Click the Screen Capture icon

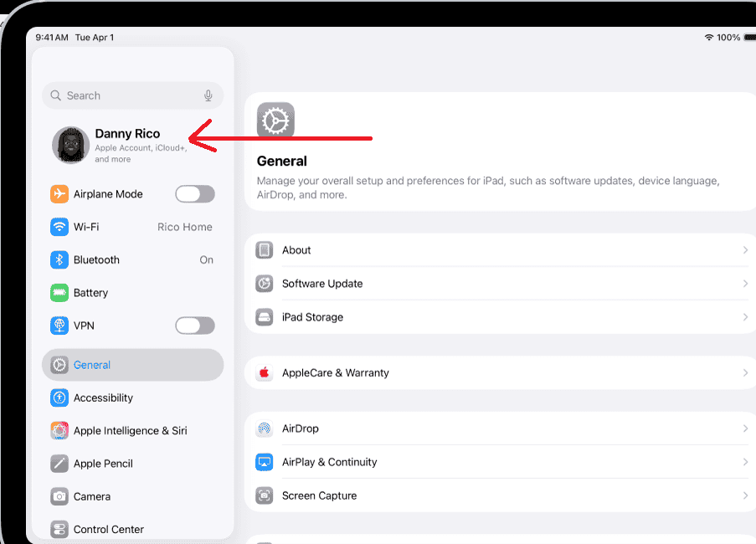click(x=265, y=495)
